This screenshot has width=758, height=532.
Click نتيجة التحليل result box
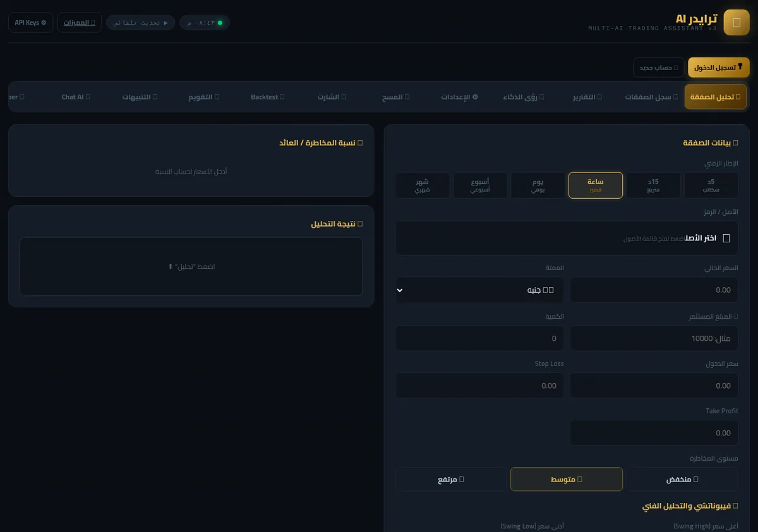[191, 266]
